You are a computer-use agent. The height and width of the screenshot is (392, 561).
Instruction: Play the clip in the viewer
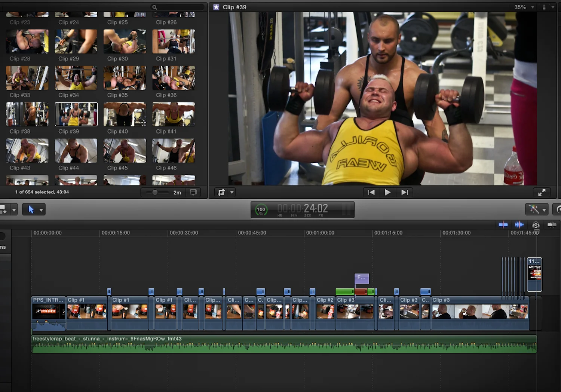[x=387, y=192]
